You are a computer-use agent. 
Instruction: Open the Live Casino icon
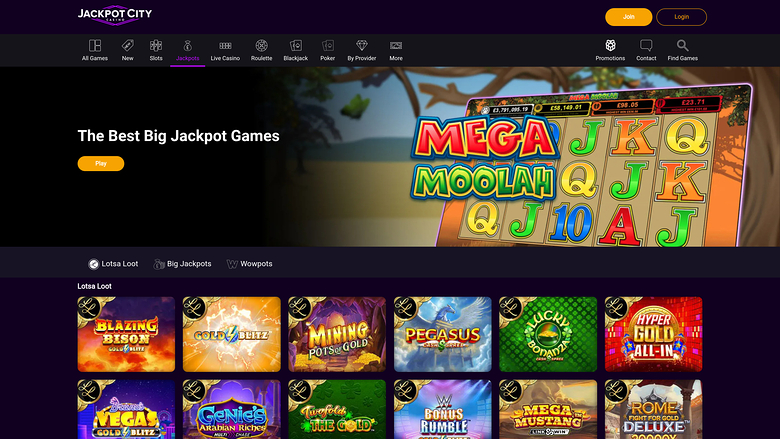pyautogui.click(x=225, y=46)
